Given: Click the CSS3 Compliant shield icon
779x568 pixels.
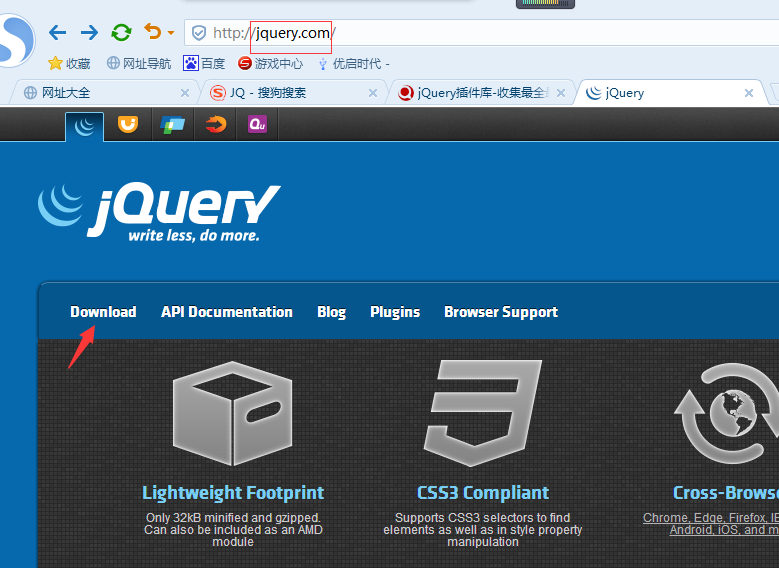Looking at the screenshot, I should click(x=483, y=413).
